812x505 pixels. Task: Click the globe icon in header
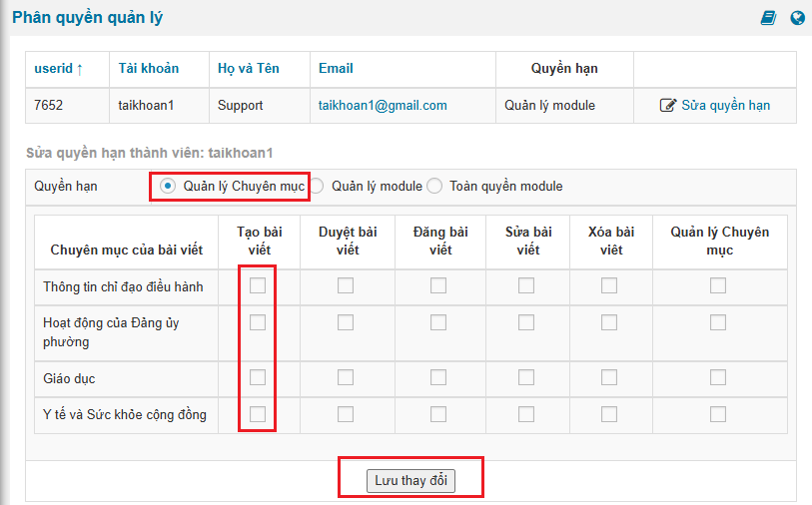point(797,18)
